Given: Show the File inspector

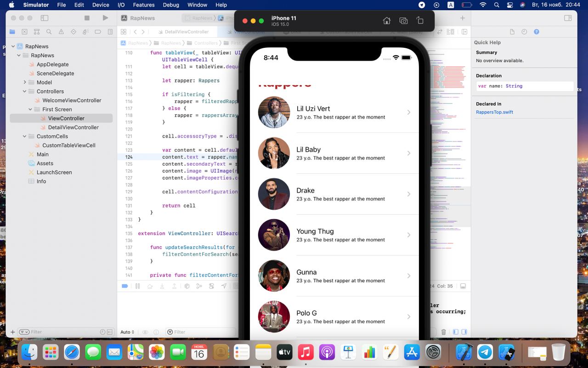Looking at the screenshot, I should [512, 32].
